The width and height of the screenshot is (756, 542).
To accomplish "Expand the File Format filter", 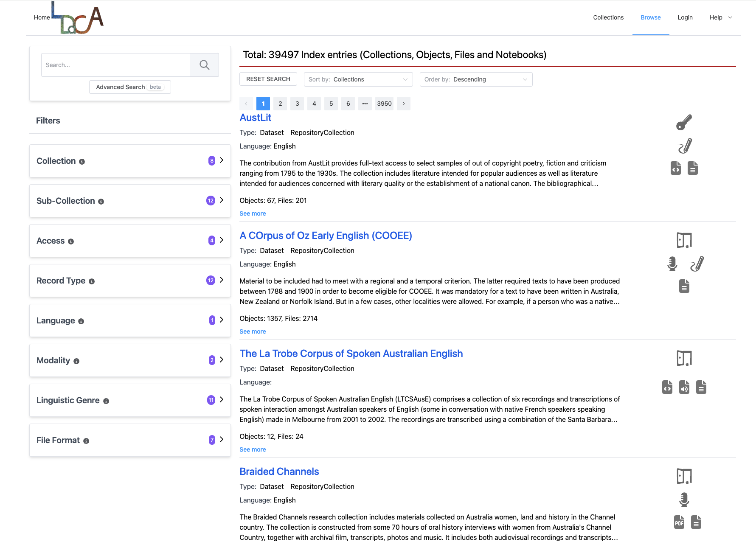I will pos(221,440).
